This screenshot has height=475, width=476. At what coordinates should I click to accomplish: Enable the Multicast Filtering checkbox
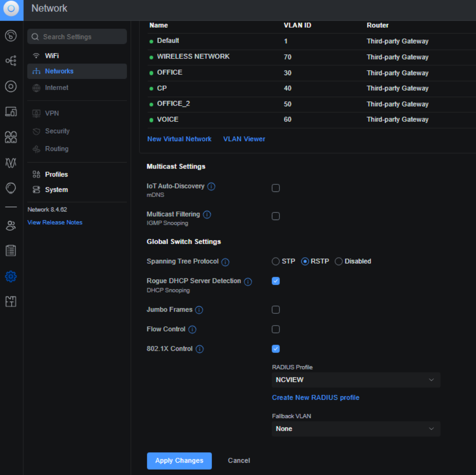point(276,216)
